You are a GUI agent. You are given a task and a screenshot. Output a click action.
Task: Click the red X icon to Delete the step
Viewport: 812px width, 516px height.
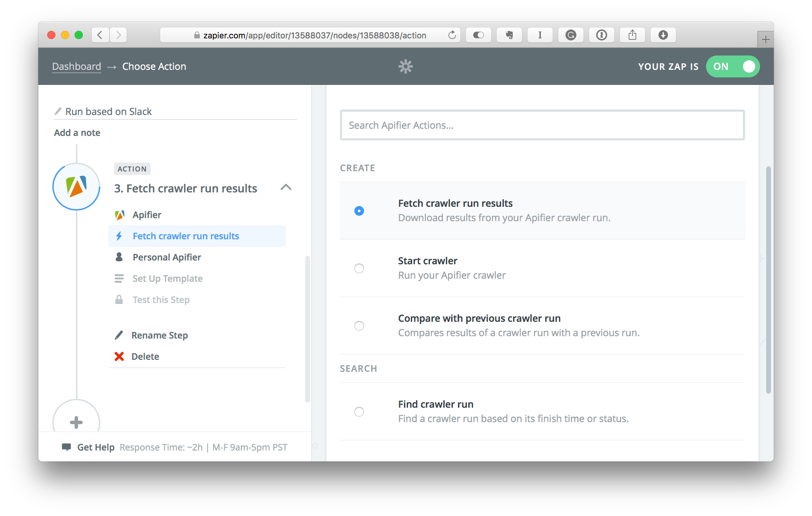coord(119,356)
